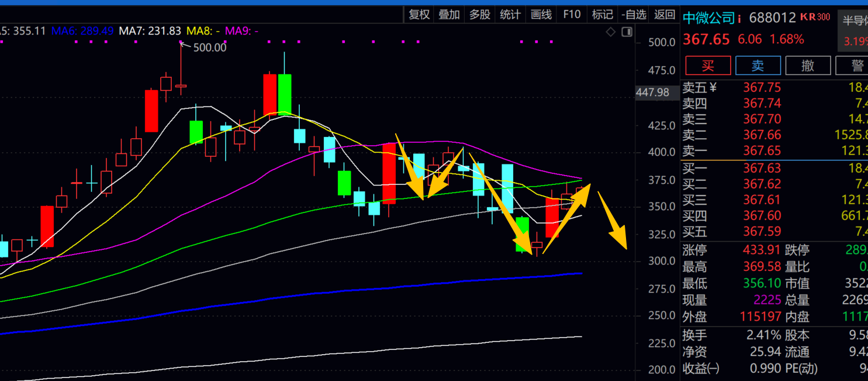Viewport: 868px width, 381px height.
Task: Open F10 company information
Action: point(572,15)
